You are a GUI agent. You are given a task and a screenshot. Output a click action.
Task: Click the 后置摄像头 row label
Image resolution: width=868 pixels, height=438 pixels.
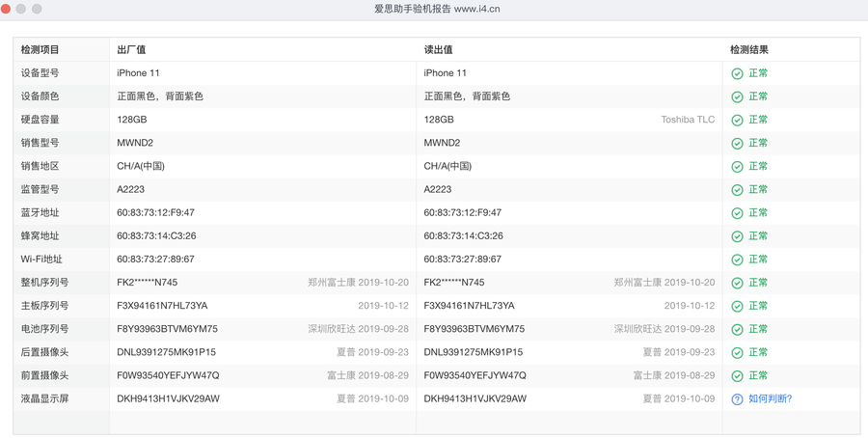(x=44, y=352)
